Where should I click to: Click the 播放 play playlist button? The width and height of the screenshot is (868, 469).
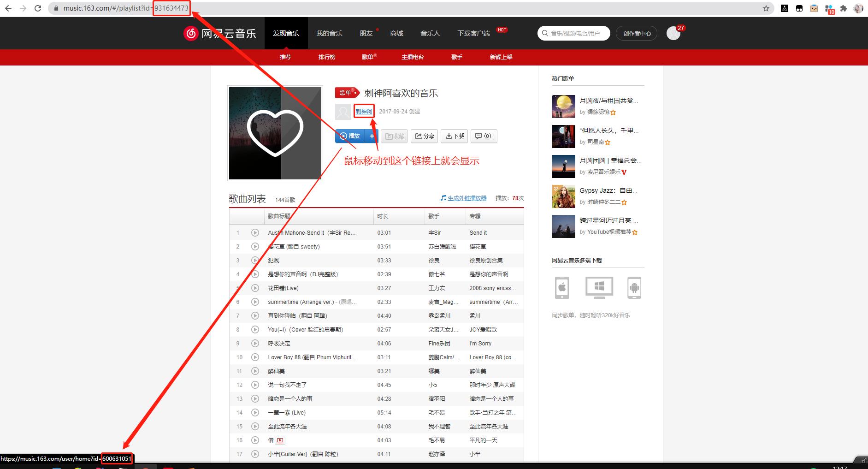point(350,136)
